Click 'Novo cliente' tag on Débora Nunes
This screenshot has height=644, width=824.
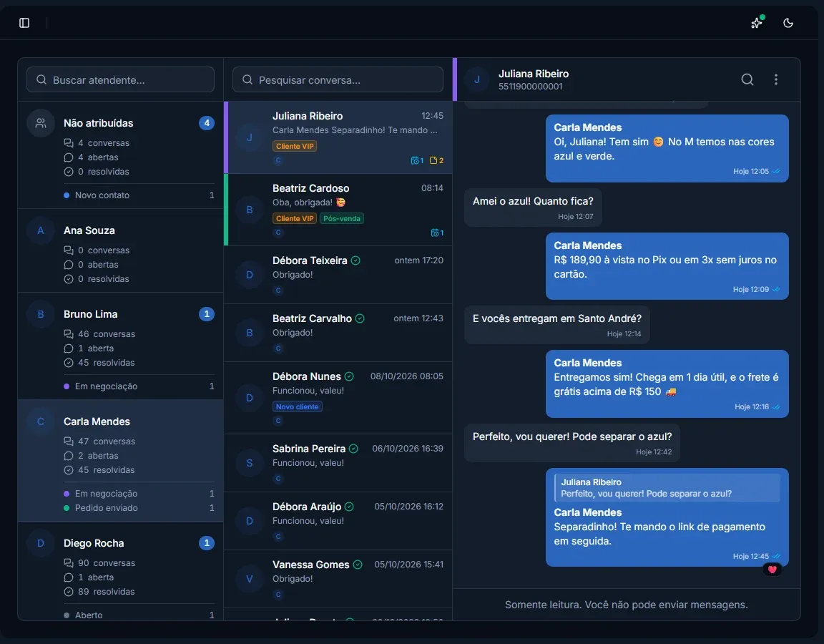pyautogui.click(x=298, y=406)
